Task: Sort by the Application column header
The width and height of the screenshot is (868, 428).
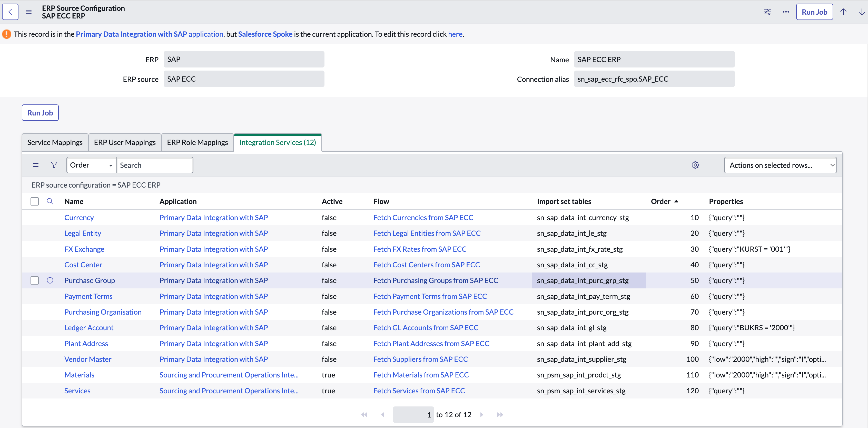Action: point(178,201)
